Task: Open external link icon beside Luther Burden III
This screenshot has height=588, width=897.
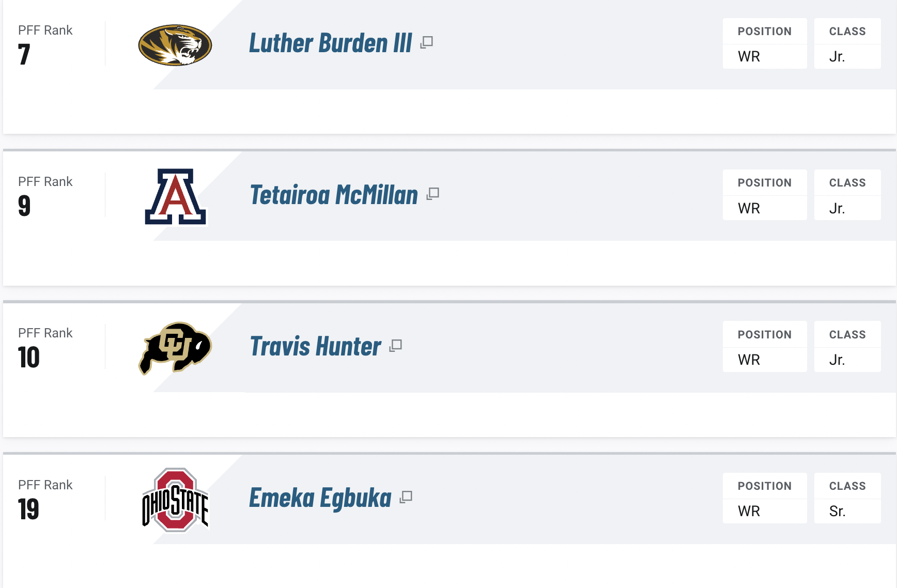Action: pos(426,42)
